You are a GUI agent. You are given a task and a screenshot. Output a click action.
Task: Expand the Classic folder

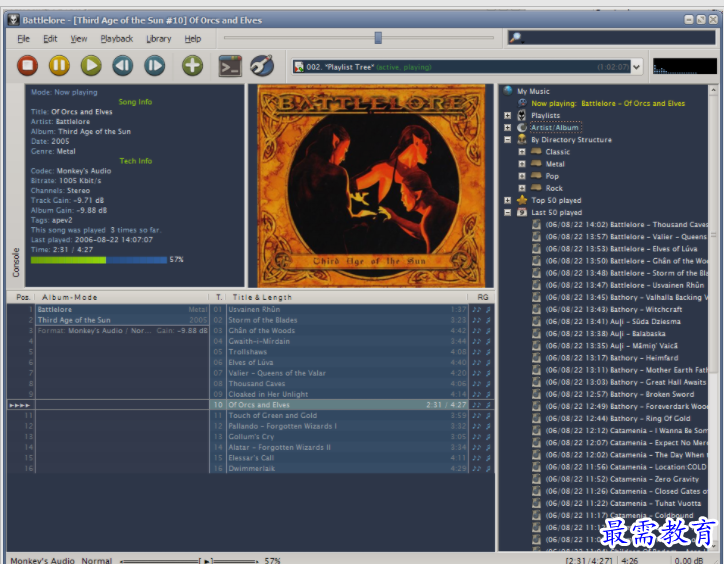click(x=522, y=152)
